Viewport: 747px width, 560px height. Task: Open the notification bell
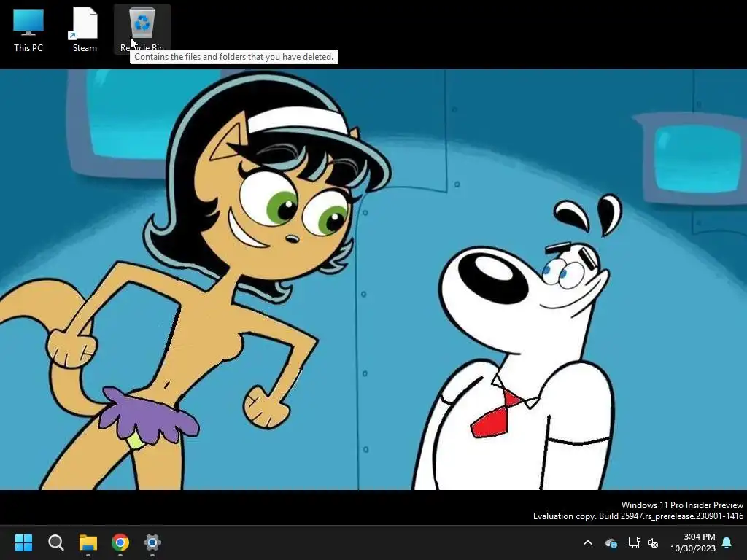727,542
